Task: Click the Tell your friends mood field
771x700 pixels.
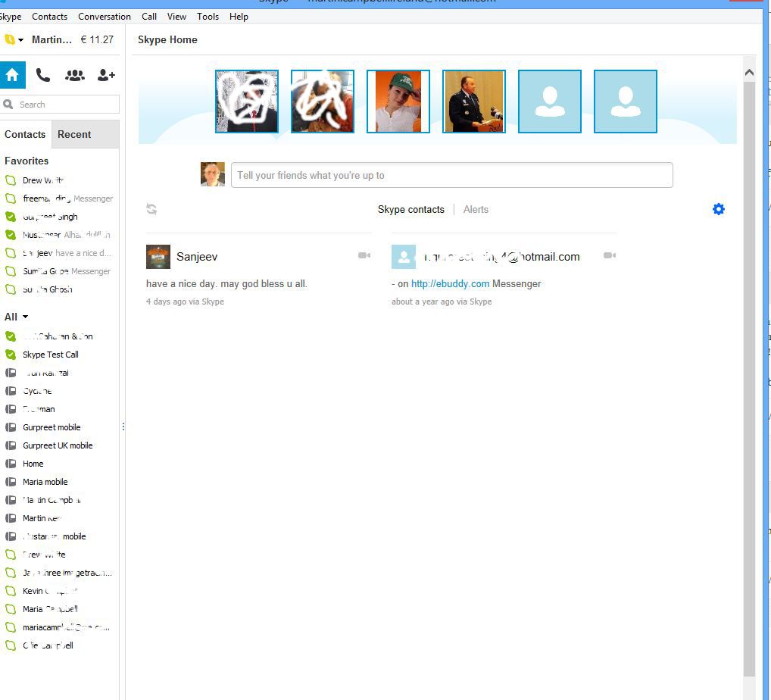Action: (x=452, y=175)
